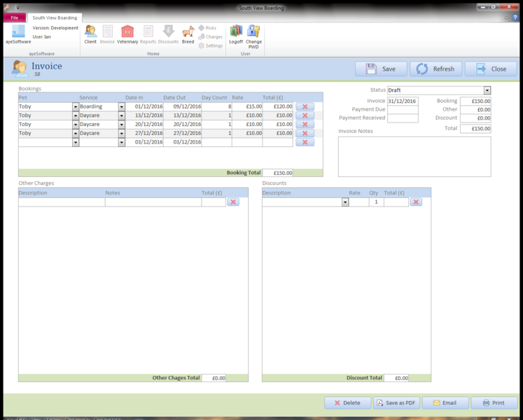Switch to South View Boarding tab

56,17
